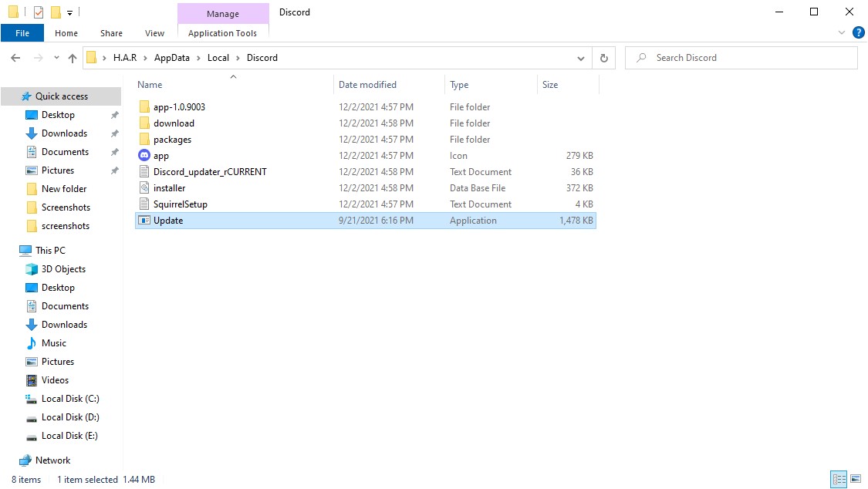This screenshot has width=868, height=489.
Task: Open Explorer help with the question mark
Action: click(859, 32)
